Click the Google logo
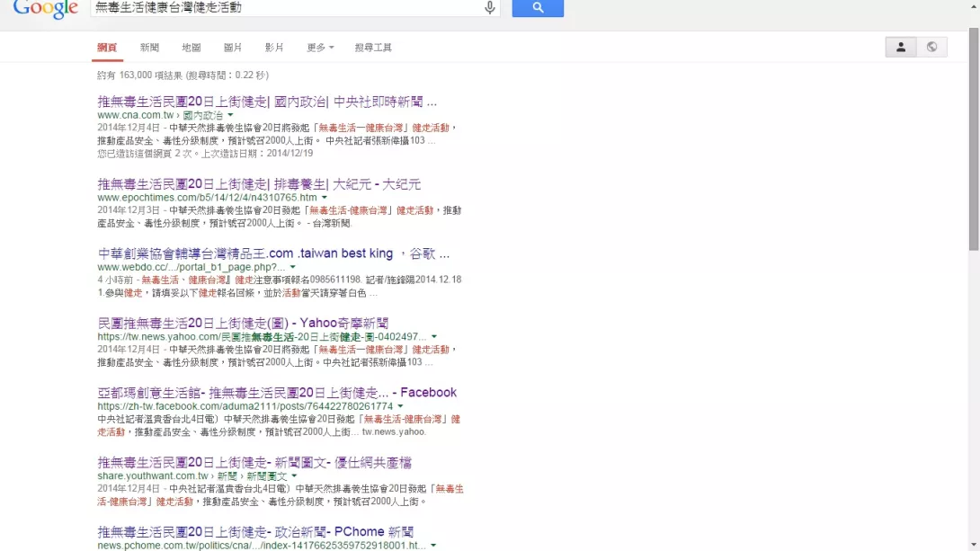 pos(45,9)
